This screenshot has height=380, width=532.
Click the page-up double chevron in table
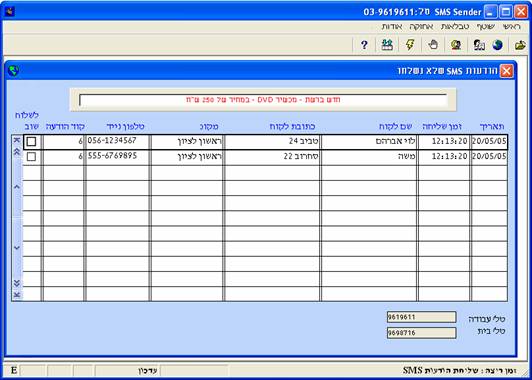(x=17, y=153)
